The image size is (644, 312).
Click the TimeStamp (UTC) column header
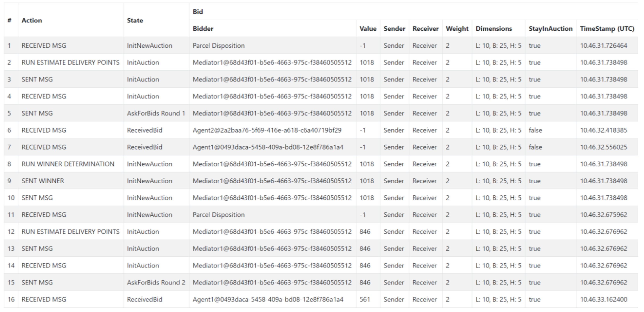pyautogui.click(x=607, y=29)
